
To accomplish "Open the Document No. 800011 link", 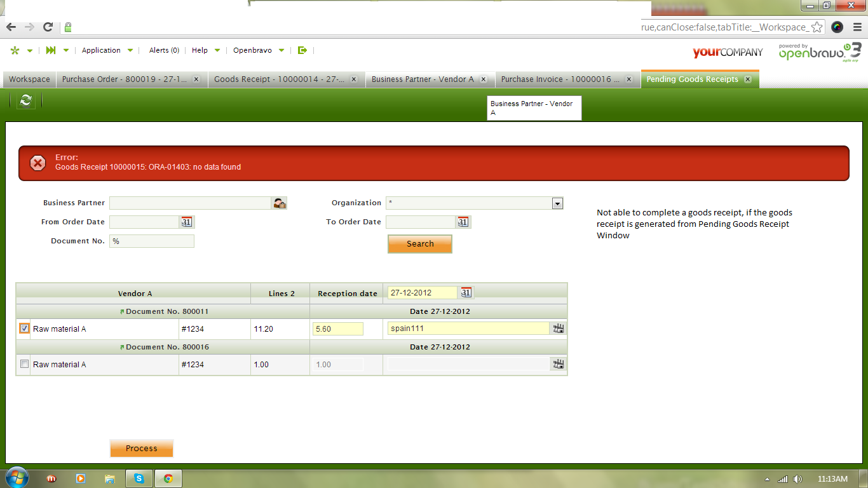I will [x=167, y=311].
